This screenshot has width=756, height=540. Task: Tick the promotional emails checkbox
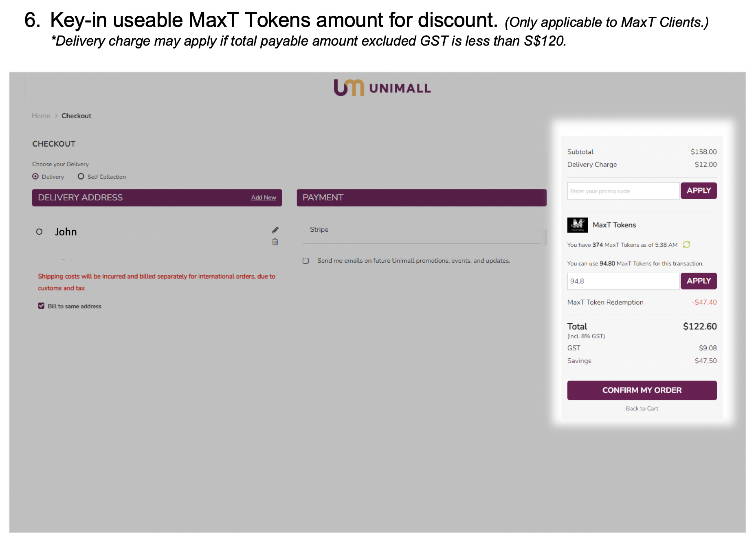305,261
